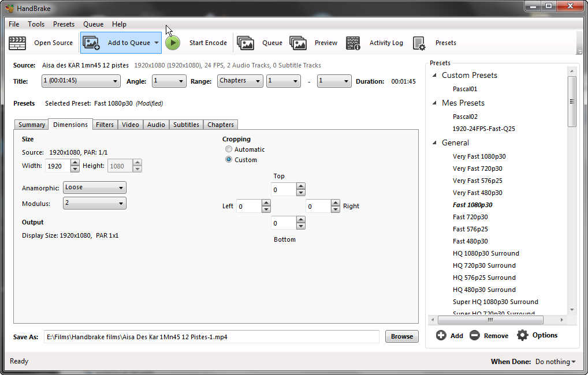Click the Save As path field
The image size is (588, 375).
211,337
